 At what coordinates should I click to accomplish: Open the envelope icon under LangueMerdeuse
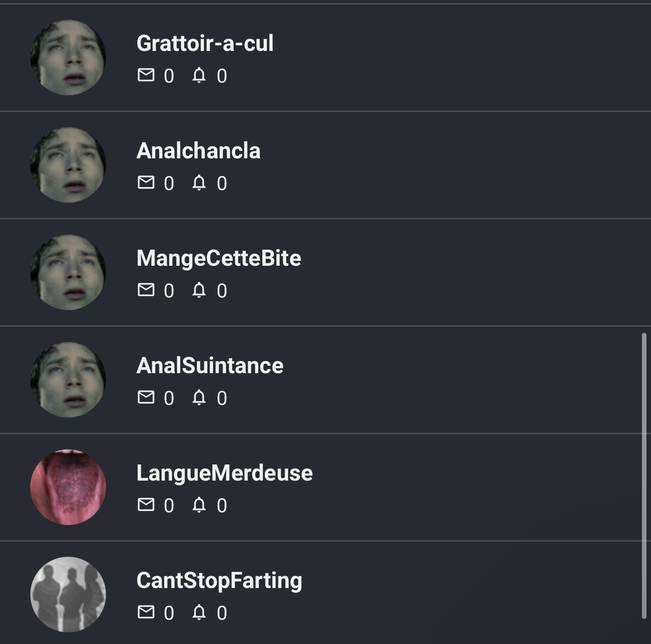click(x=146, y=505)
